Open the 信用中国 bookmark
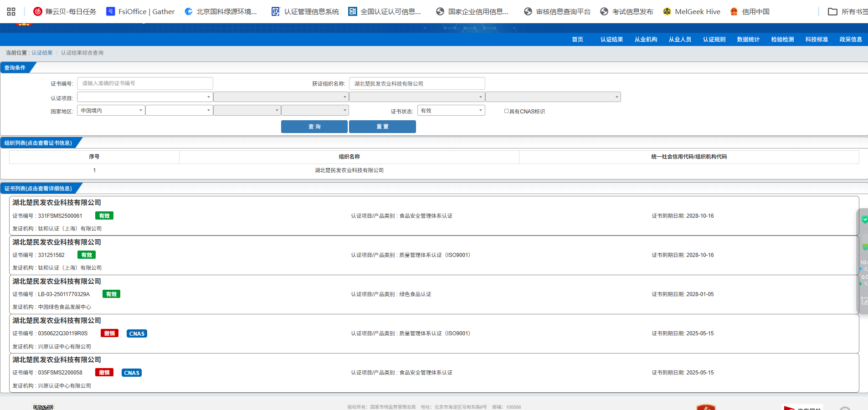 point(750,11)
